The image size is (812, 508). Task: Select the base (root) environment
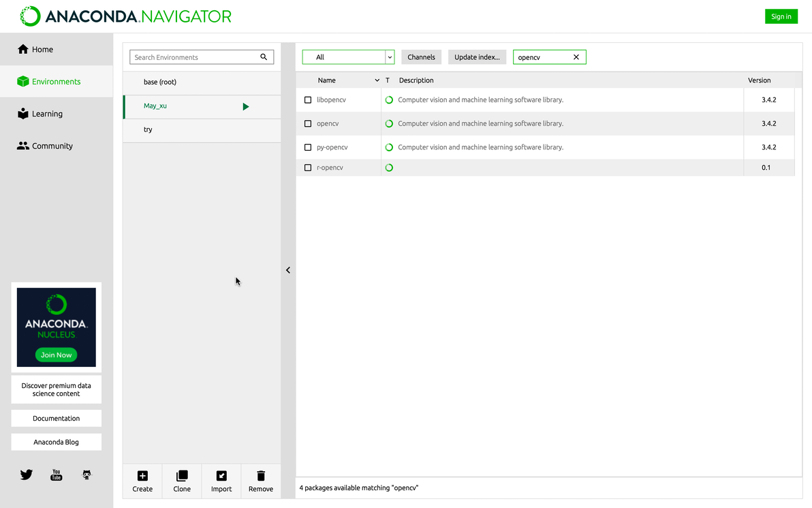pos(202,82)
